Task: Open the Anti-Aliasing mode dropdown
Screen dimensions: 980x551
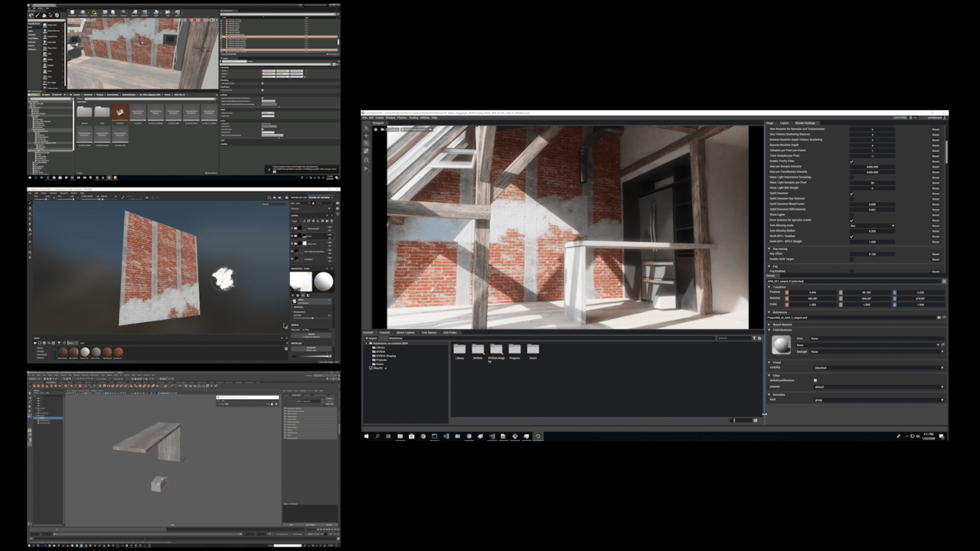Action: click(x=871, y=226)
